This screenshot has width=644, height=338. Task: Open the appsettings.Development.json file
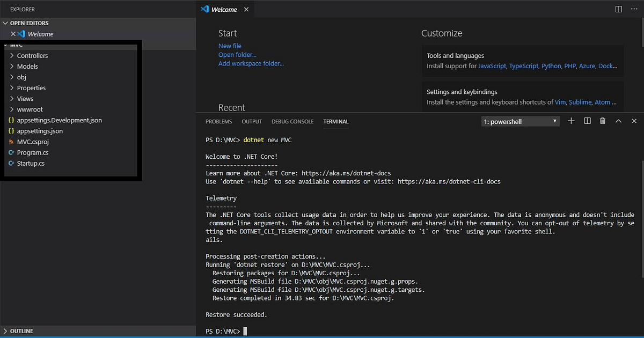click(59, 120)
